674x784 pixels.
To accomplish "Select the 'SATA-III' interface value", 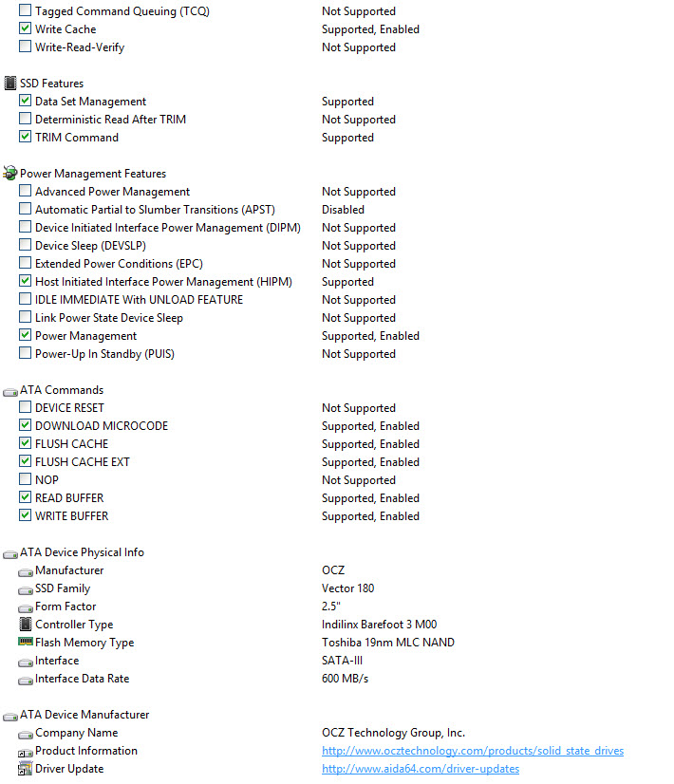I will click(342, 661).
